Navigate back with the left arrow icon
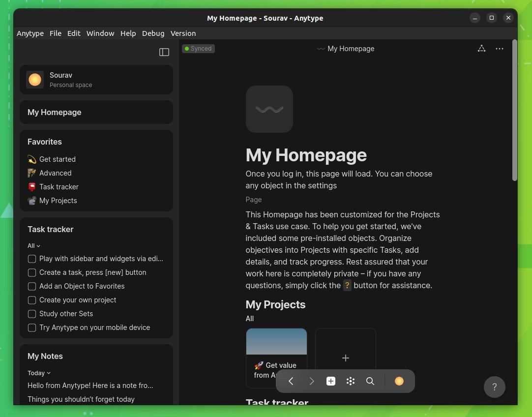Screen dimensions: 532x417 tap(291, 381)
